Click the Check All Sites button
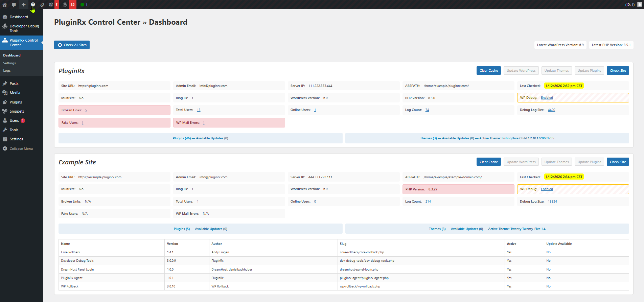The width and height of the screenshot is (644, 302). tap(72, 45)
